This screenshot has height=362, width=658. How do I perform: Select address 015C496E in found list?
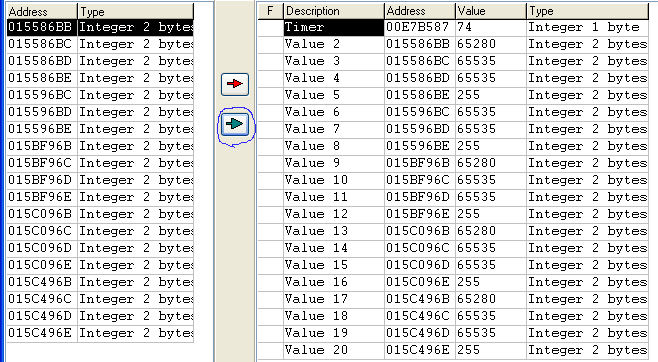pos(100,333)
